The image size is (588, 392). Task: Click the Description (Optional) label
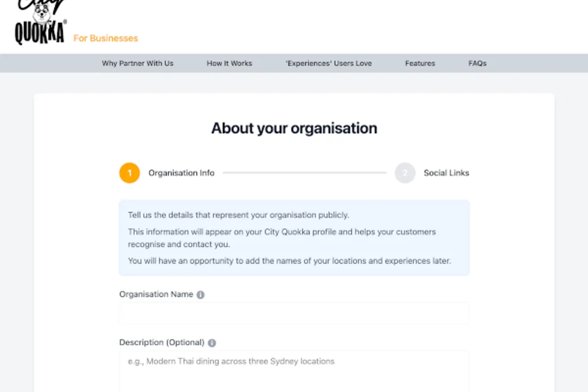(161, 343)
